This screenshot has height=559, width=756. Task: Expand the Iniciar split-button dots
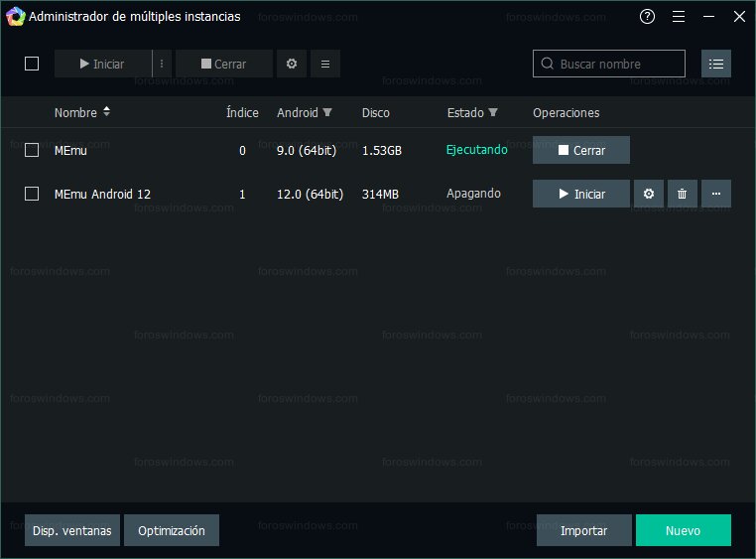click(162, 64)
